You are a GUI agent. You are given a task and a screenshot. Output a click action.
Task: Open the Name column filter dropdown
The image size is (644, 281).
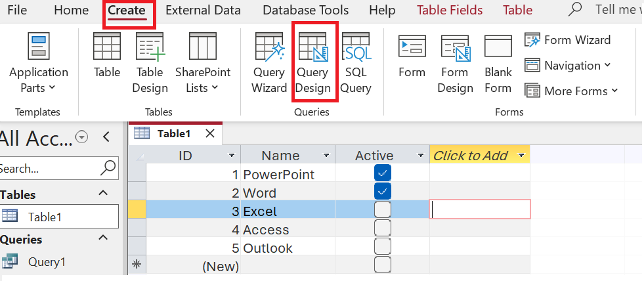(x=326, y=156)
